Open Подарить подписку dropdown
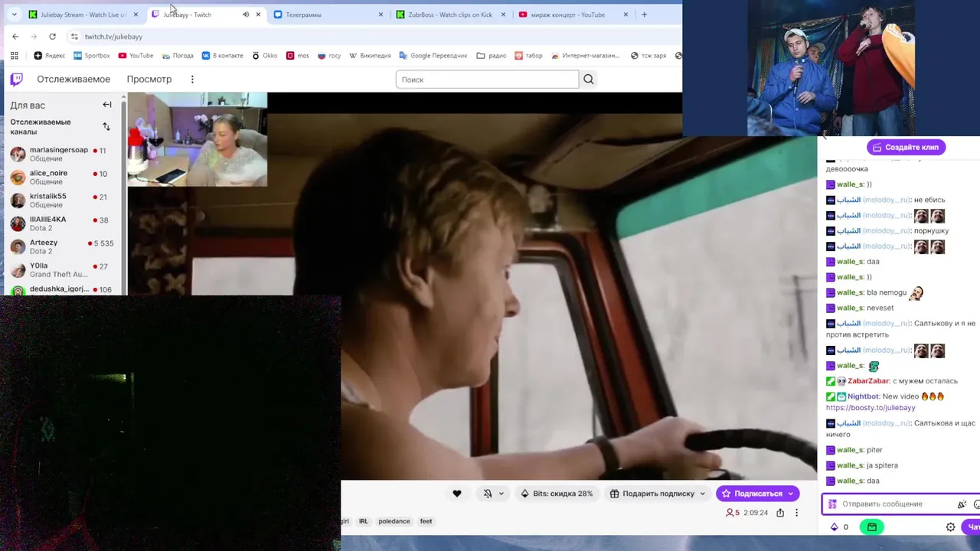The image size is (980, 551). coord(658,494)
